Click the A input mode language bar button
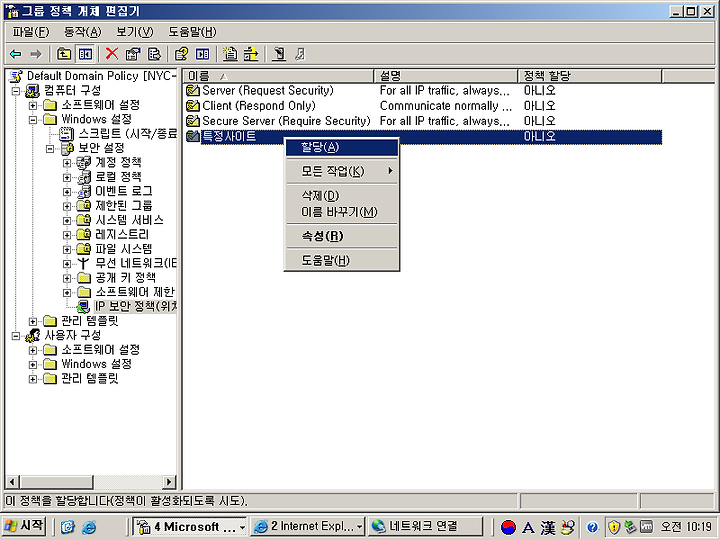The image size is (720, 540). point(528,528)
